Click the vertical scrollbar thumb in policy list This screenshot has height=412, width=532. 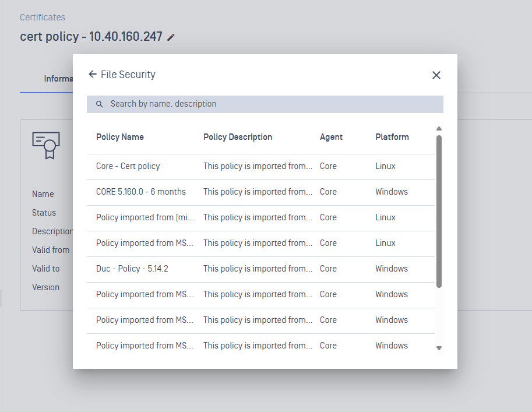click(x=439, y=210)
